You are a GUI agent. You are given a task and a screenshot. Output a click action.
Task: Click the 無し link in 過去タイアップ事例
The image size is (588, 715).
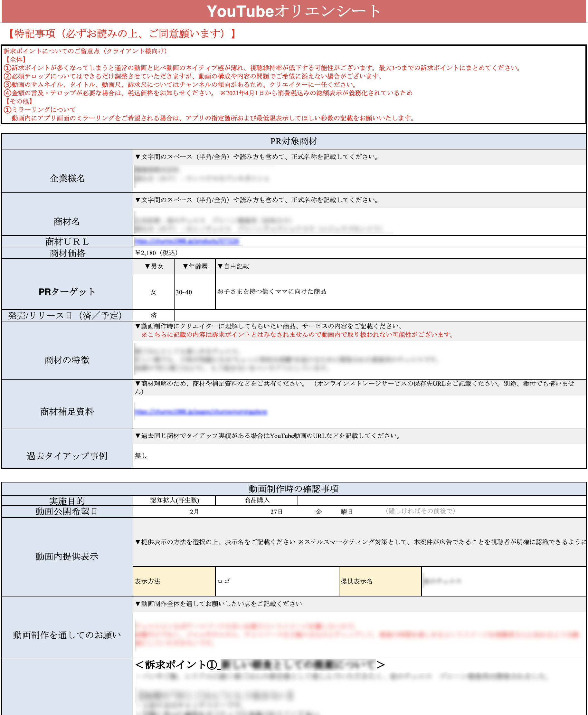141,456
